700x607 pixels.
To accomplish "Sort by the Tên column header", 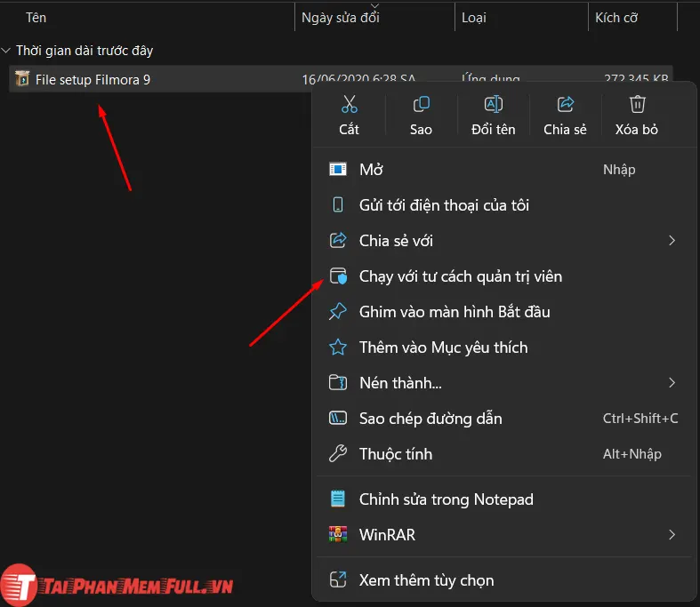I will click(36, 18).
